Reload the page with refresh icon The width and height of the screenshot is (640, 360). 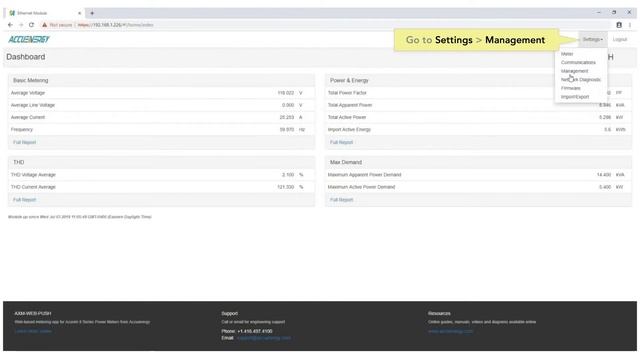tap(31, 25)
